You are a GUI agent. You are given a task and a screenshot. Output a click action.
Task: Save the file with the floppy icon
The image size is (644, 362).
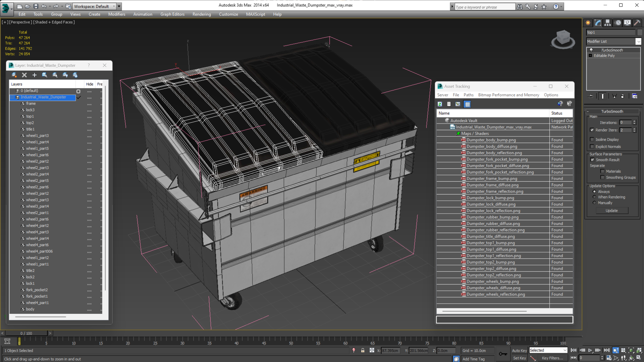(36, 6)
